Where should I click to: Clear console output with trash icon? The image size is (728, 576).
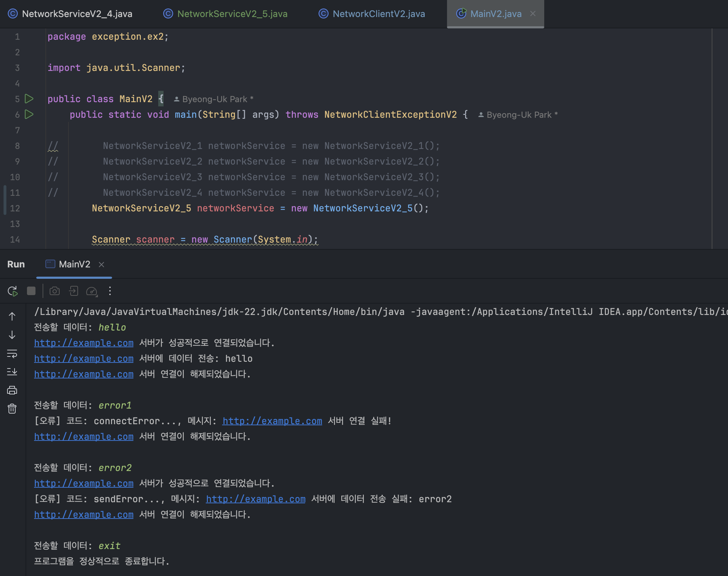pos(12,409)
